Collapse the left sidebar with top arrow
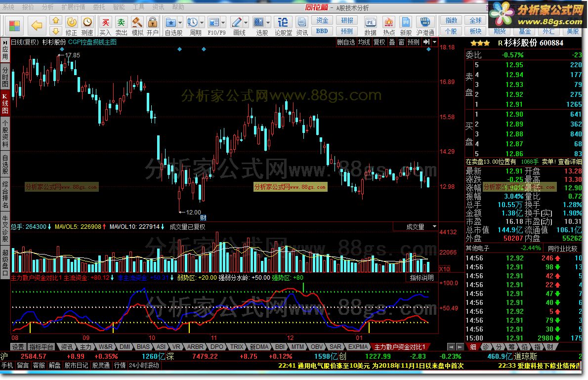Viewport: 588px width, 380px height. click(x=5, y=43)
